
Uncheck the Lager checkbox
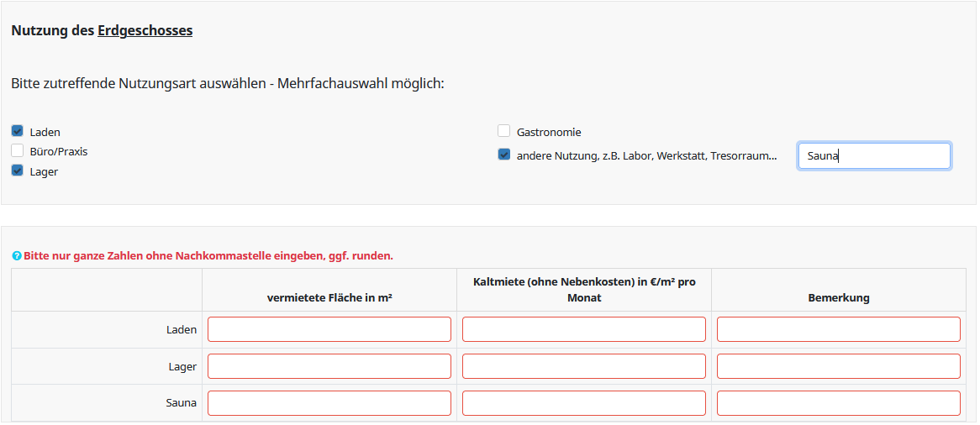tap(17, 171)
